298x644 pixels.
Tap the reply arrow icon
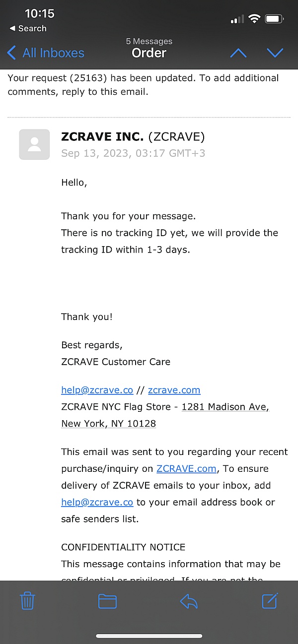pyautogui.click(x=189, y=601)
